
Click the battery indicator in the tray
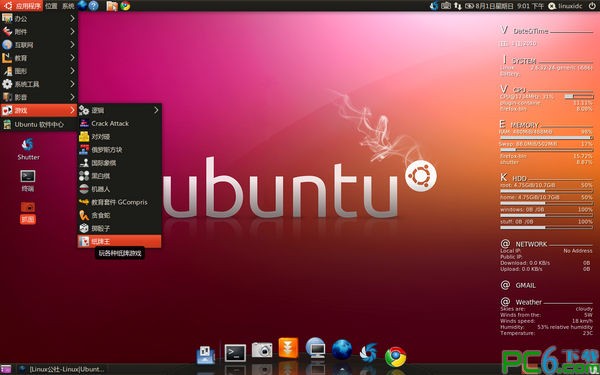coord(469,6)
